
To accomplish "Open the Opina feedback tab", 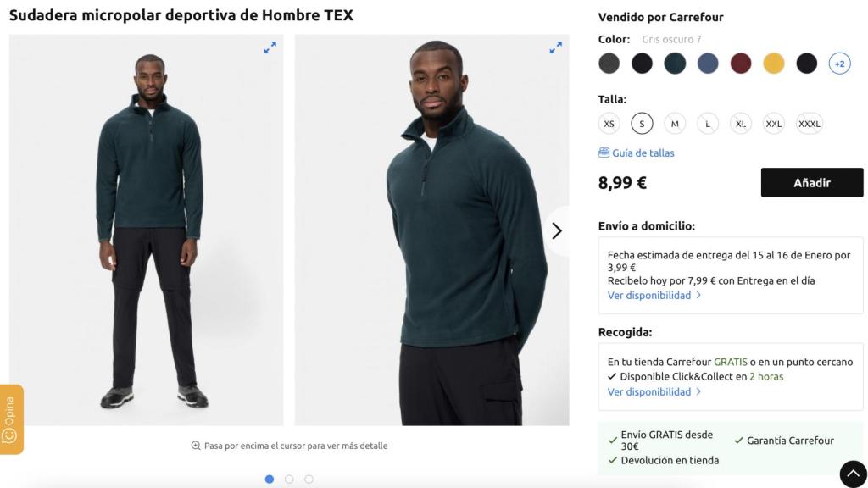I will click(11, 419).
